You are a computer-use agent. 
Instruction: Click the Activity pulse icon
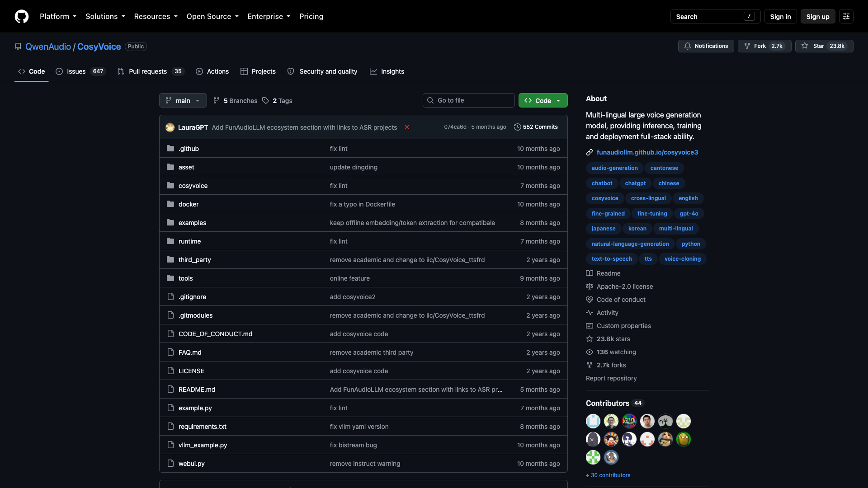pos(590,313)
